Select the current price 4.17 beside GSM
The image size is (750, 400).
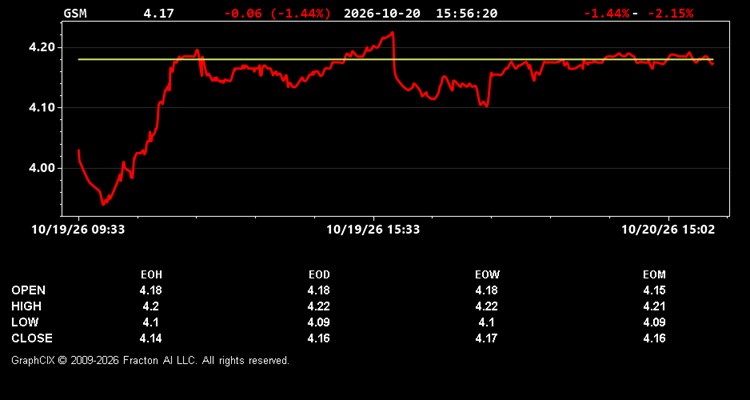coord(159,13)
